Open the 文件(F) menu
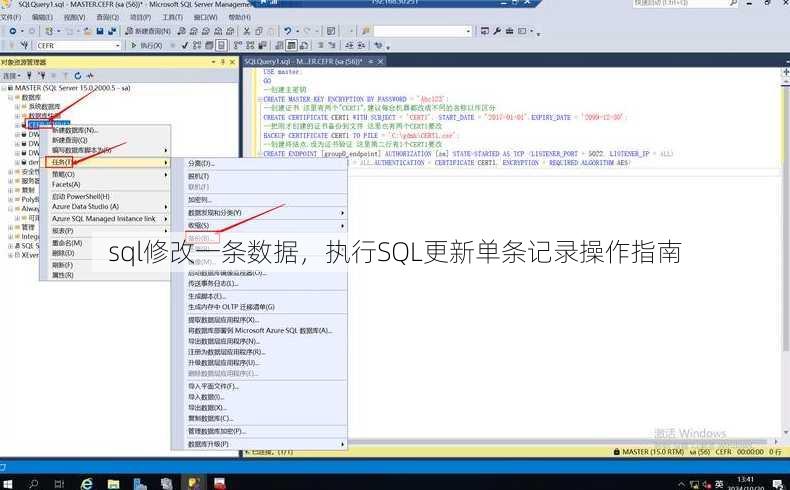This screenshot has width=790, height=490. pos(11,17)
